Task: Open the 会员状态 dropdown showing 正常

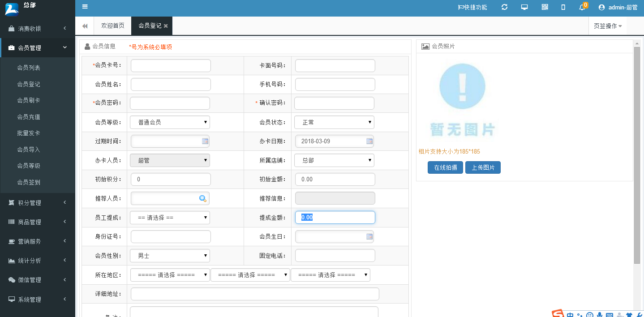Action: pos(334,122)
